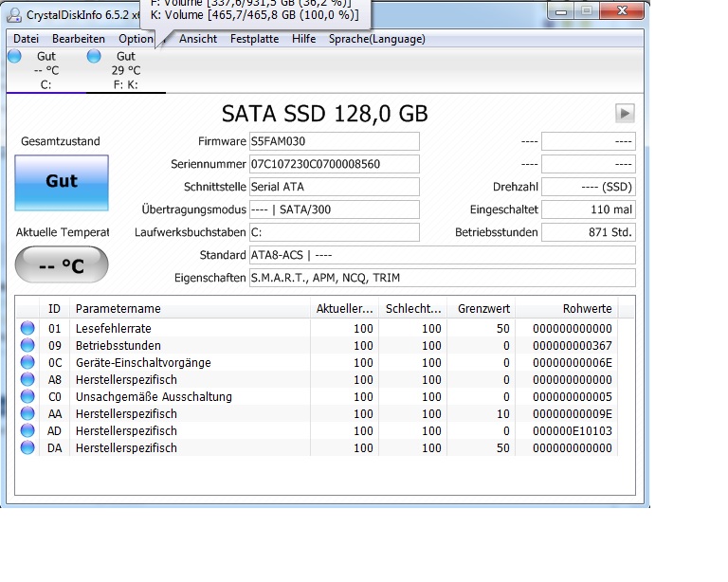This screenshot has height=582, width=728.
Task: Click status orb for ID 09 Betriebsstunden row
Action: (27, 345)
